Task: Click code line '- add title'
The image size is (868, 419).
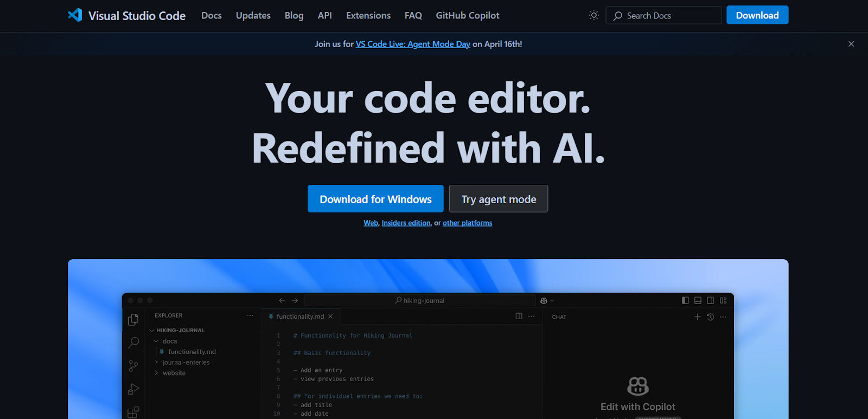Action: coord(313,405)
